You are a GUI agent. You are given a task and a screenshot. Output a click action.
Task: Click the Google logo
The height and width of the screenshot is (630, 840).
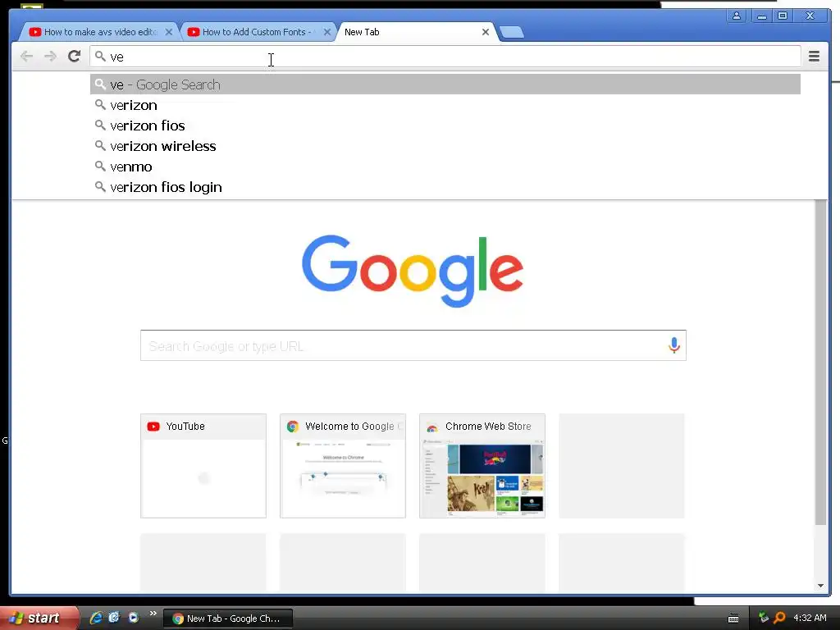[x=413, y=271]
